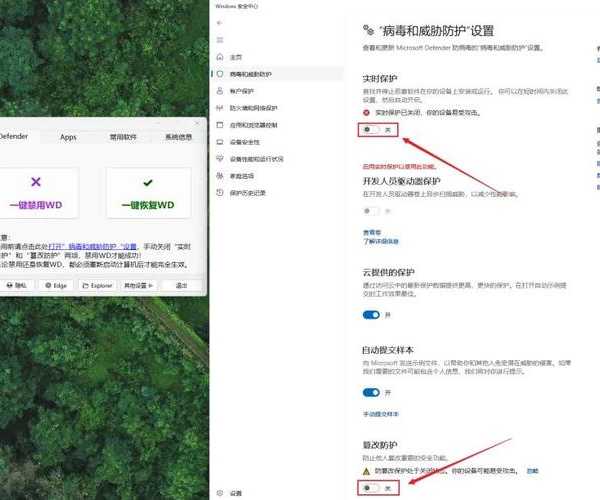Viewport: 600px width, 500px height.
Task: Open 帐户保护 account protection
Action: point(242,90)
